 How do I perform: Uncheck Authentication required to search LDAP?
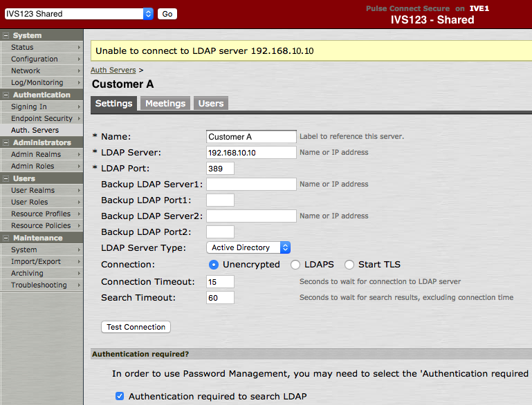pos(120,396)
